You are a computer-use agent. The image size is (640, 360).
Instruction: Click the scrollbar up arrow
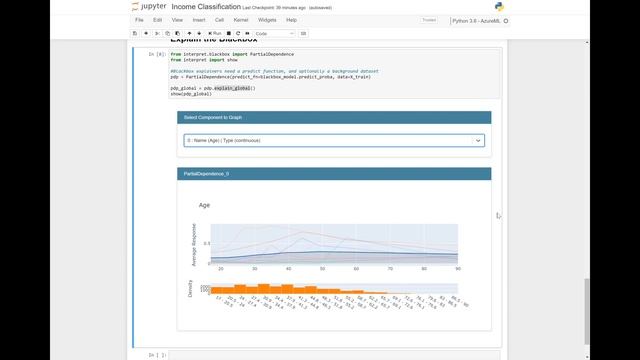tap(587, 42)
